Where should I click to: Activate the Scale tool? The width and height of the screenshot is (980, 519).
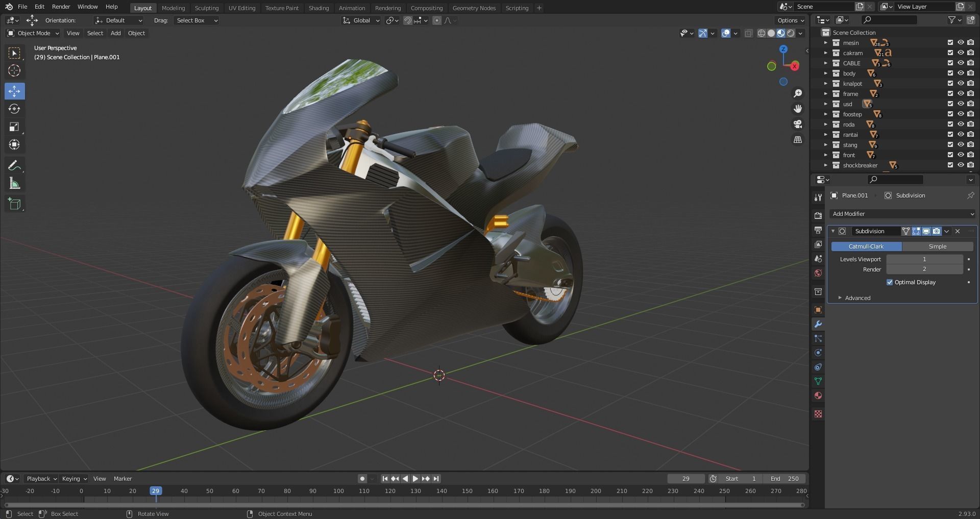point(14,127)
